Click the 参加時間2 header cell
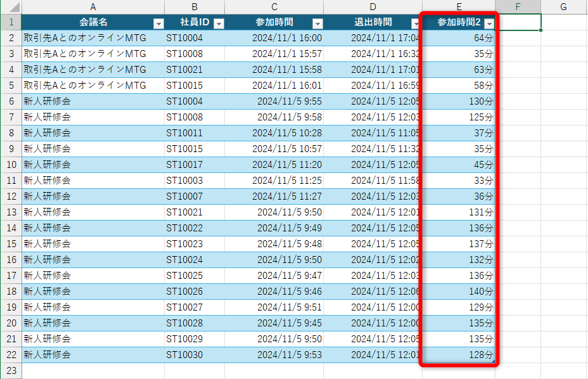This screenshot has height=379, width=588. 459,22
